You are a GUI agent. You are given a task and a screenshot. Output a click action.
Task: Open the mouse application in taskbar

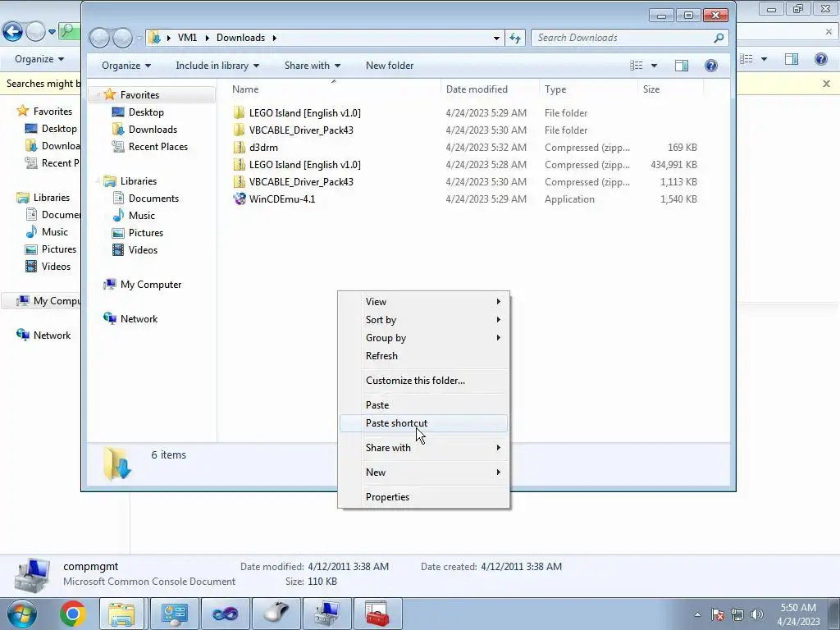276,614
